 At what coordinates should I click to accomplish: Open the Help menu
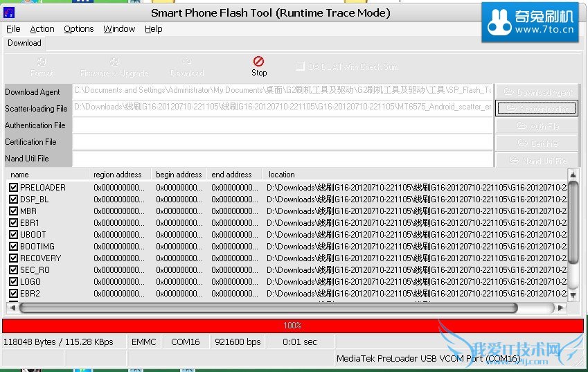pyautogui.click(x=153, y=29)
